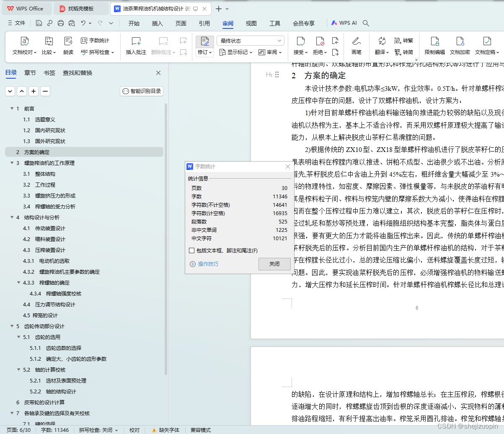Viewport: 504px width, 434px height.
Task: Click the new tab plus button
Action: pyautogui.click(x=219, y=8)
